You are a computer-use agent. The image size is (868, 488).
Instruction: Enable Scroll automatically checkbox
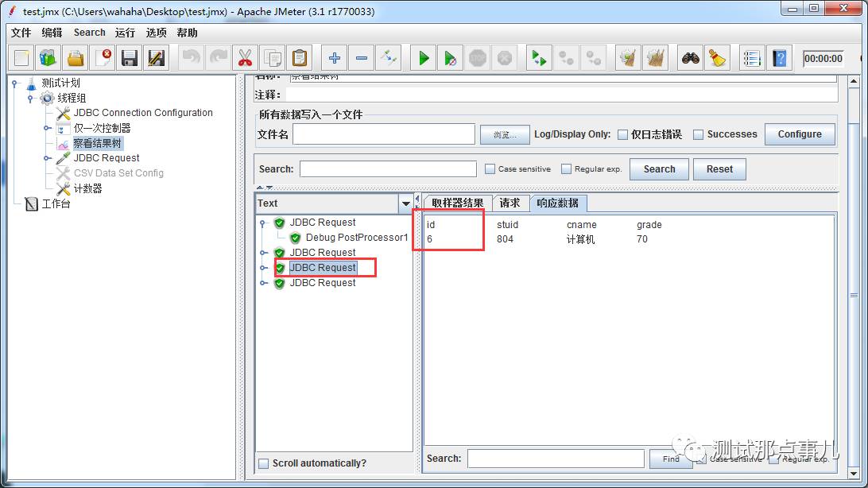tap(264, 463)
